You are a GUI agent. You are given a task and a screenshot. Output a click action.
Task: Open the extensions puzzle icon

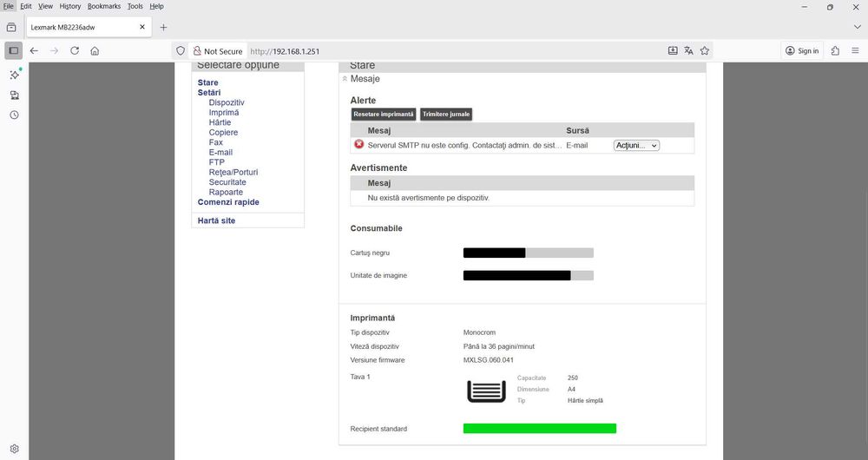click(835, 51)
